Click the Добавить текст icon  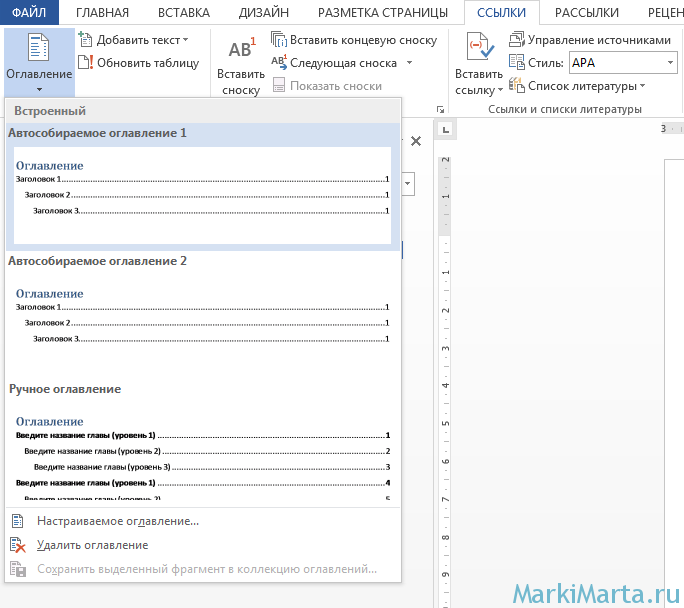click(85, 40)
